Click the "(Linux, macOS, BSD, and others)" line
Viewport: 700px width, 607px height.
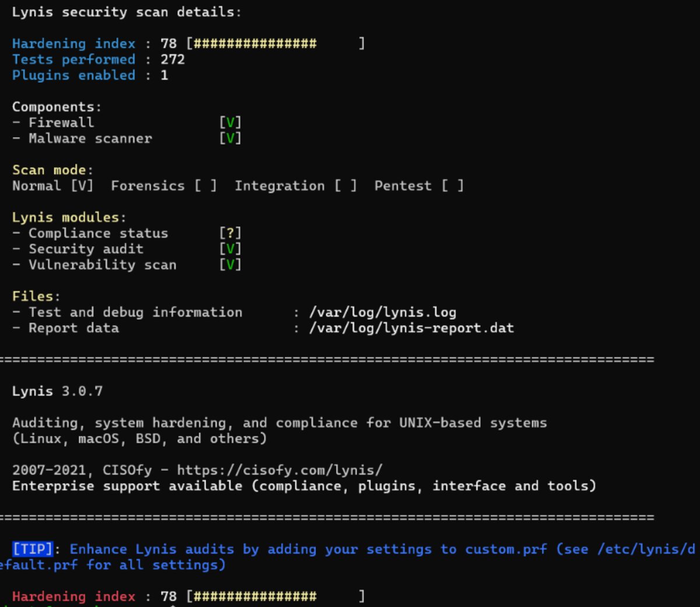(139, 438)
